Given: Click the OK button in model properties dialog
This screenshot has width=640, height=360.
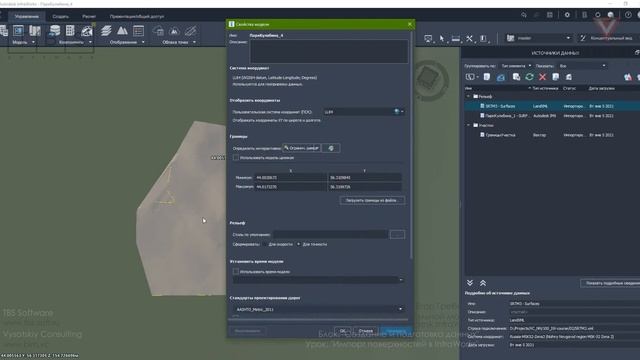Looking at the screenshot, I should click(x=343, y=331).
